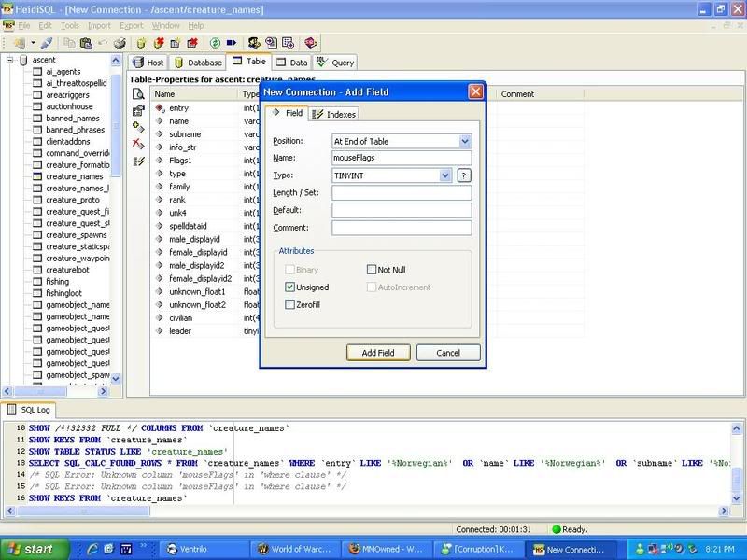
Task: Click the question mark help button beside Type
Action: [x=464, y=175]
